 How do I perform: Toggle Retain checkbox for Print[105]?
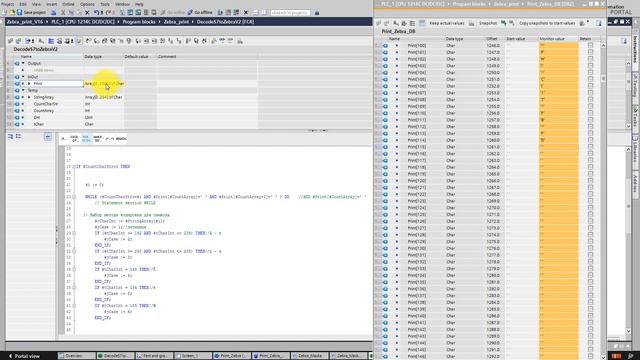click(591, 79)
